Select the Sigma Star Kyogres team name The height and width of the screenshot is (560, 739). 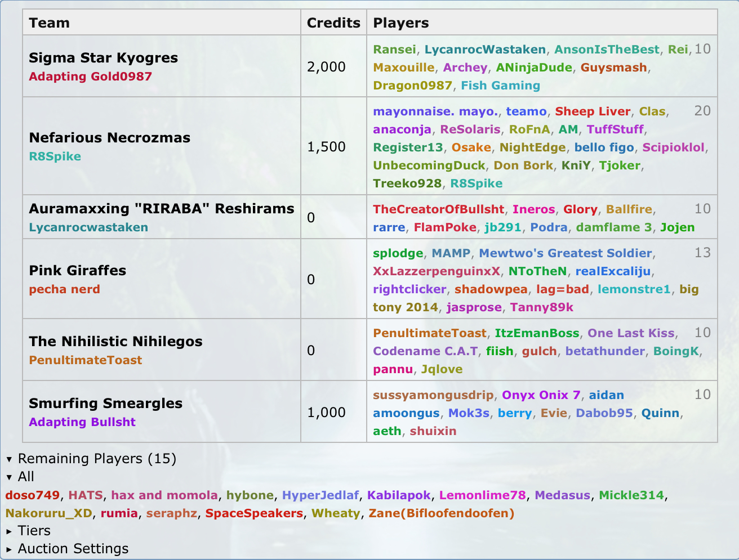tap(104, 58)
